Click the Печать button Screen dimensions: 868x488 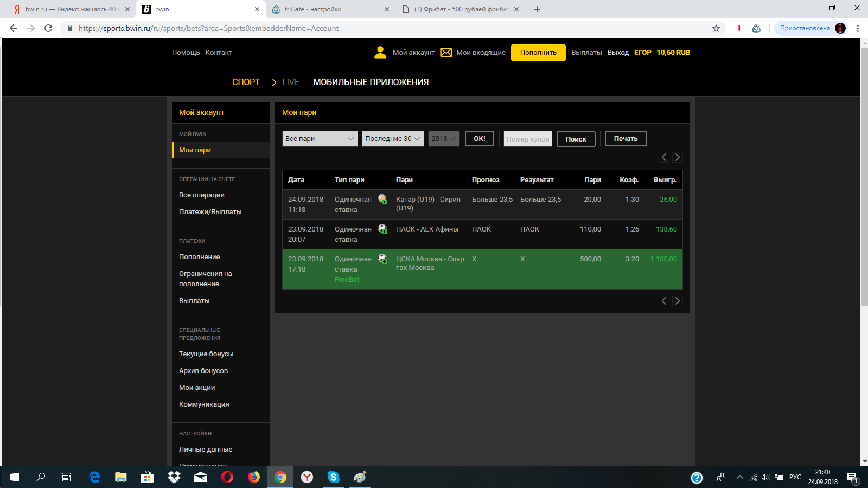point(626,139)
